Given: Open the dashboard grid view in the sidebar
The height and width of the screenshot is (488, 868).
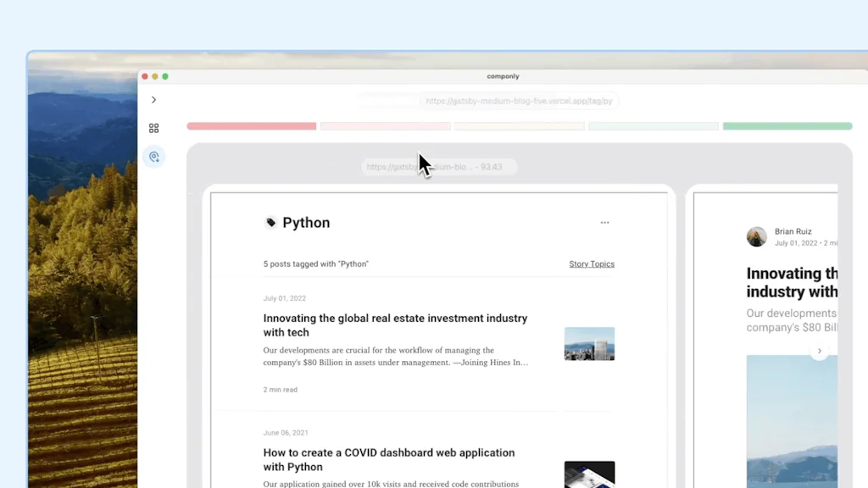Looking at the screenshot, I should pos(153,128).
